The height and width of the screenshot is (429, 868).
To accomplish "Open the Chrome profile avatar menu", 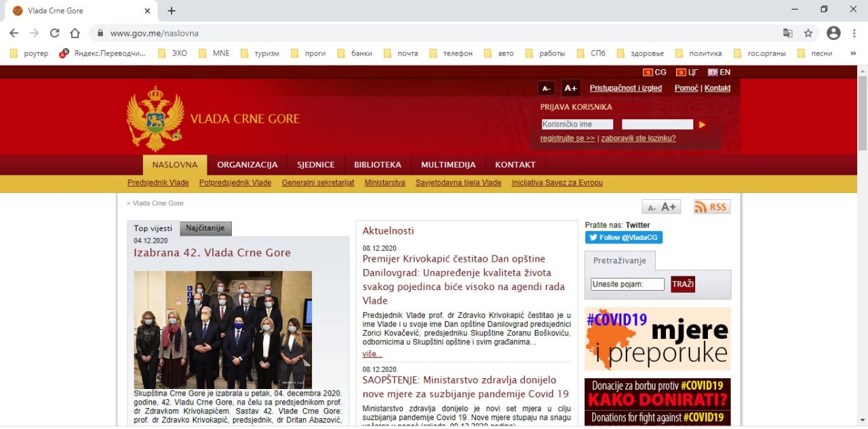I will click(x=833, y=33).
